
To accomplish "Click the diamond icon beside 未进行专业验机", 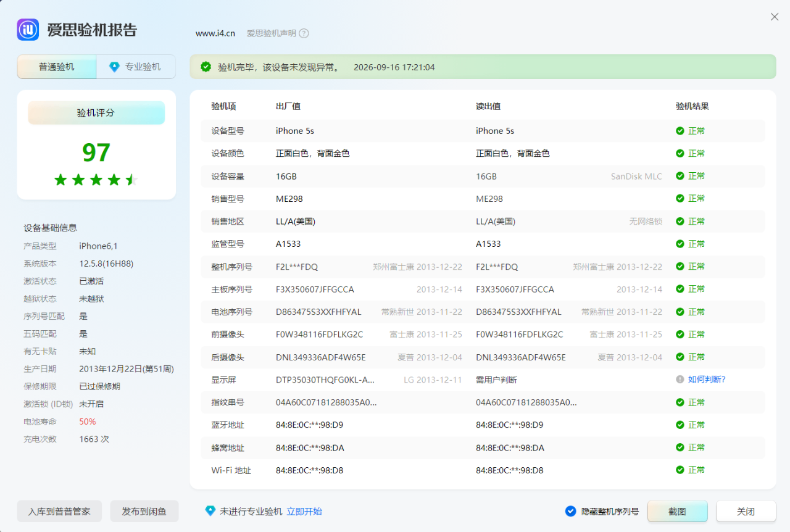I will [x=210, y=511].
